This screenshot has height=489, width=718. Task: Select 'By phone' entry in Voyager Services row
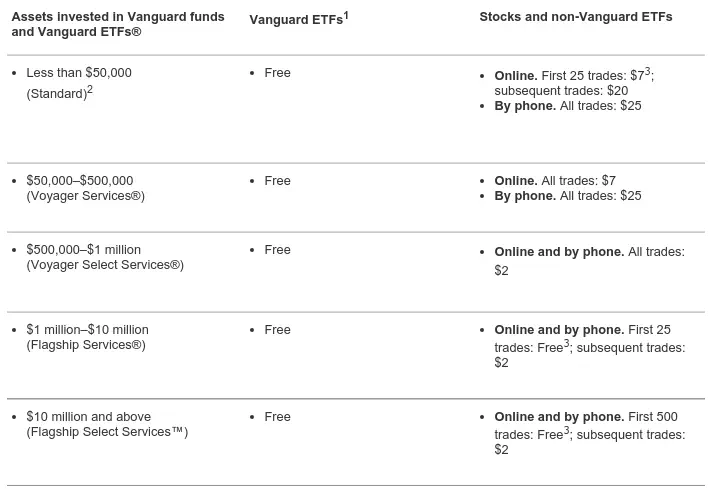525,196
